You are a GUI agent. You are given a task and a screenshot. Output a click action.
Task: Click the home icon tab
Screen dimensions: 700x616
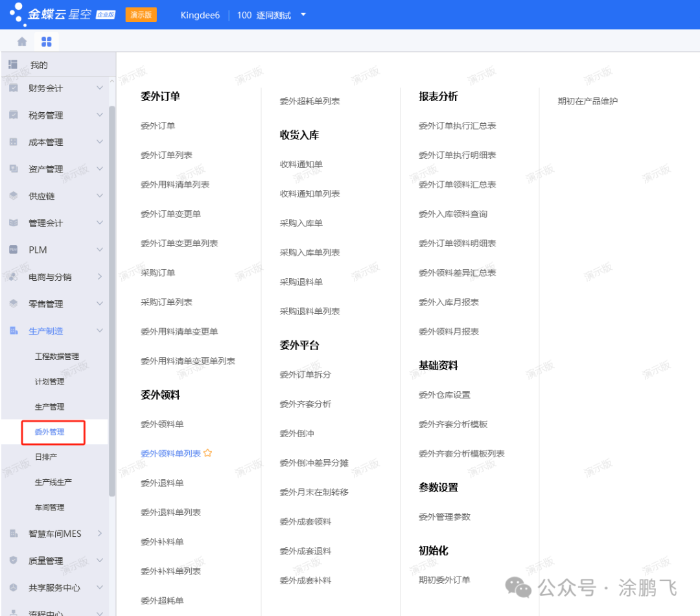pos(22,41)
